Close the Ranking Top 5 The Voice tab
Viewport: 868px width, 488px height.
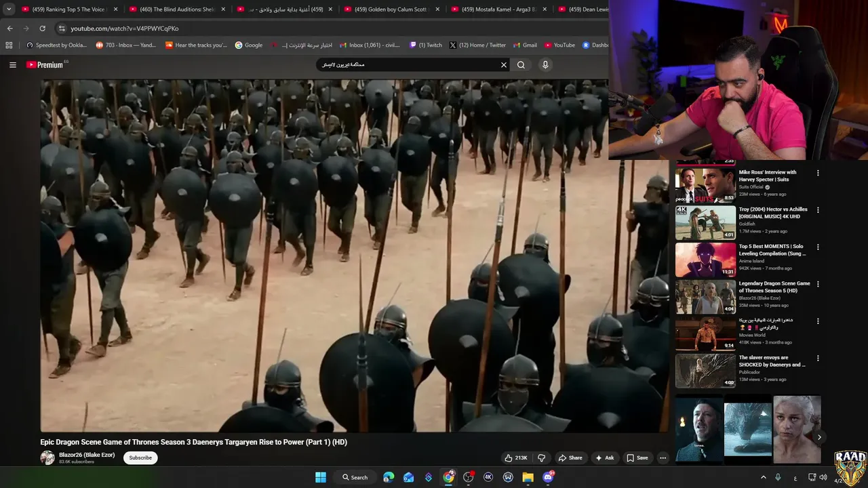tap(116, 9)
